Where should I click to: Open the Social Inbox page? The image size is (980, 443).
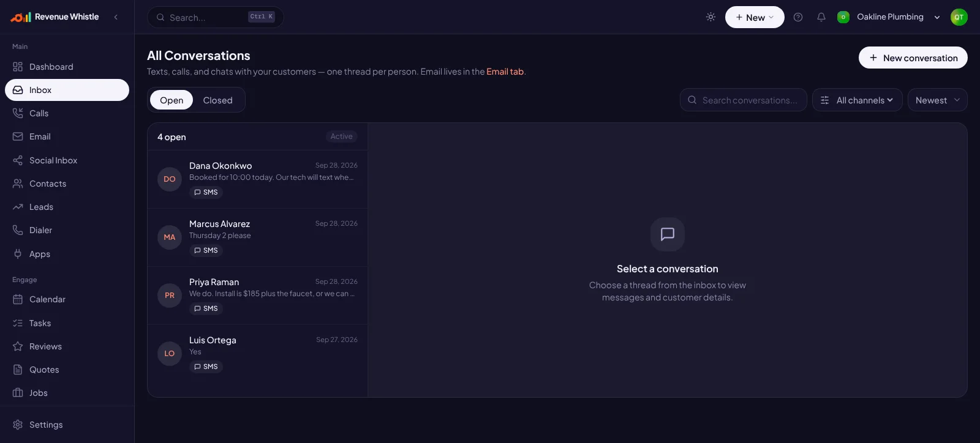click(x=67, y=160)
